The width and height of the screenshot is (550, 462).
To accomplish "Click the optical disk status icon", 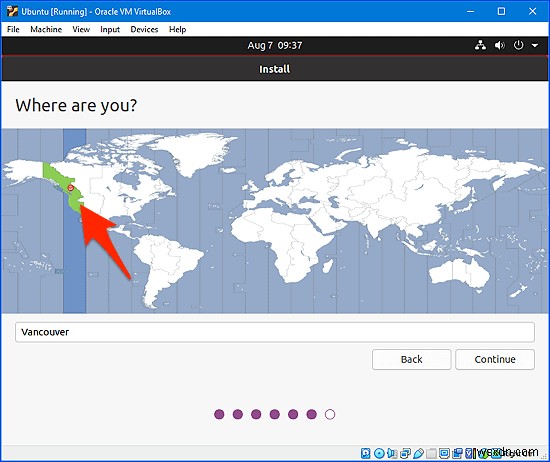I will 379,453.
